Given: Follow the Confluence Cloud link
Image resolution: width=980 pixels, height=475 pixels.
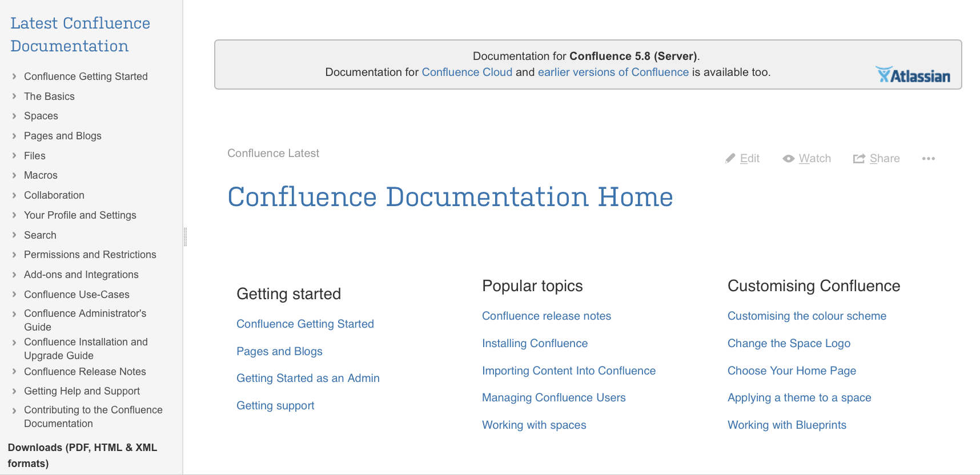Looking at the screenshot, I should click(x=467, y=72).
